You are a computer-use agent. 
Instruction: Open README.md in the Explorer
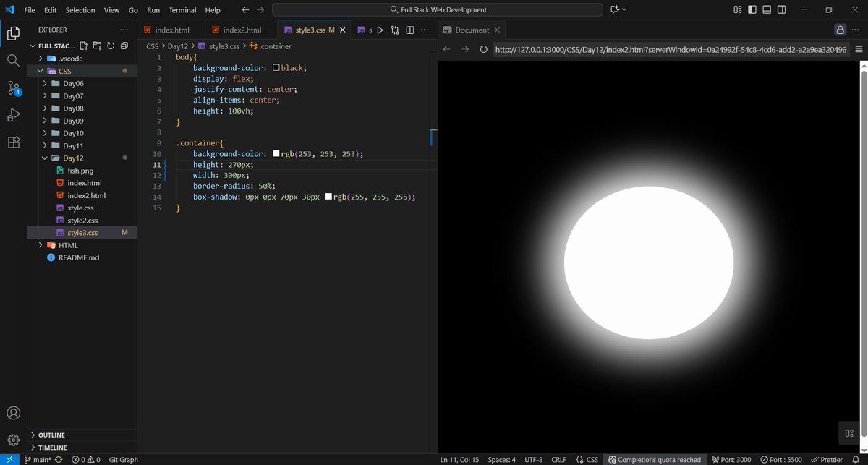78,257
